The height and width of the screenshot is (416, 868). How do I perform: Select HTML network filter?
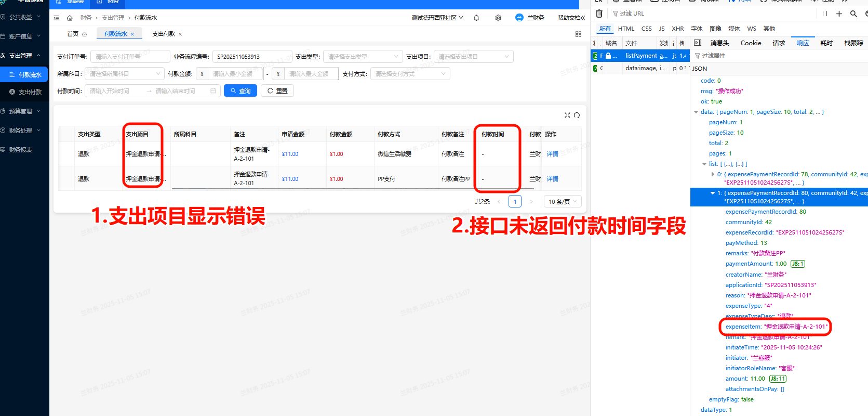pos(626,29)
